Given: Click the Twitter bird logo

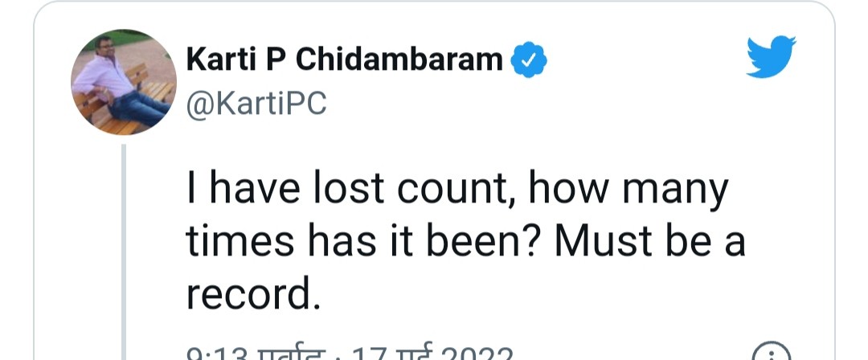Looking at the screenshot, I should [771, 56].
